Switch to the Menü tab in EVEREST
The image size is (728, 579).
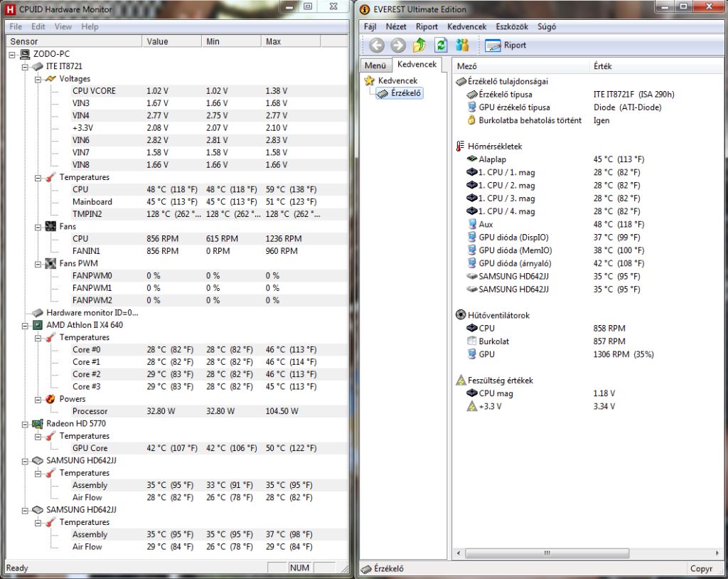(x=375, y=65)
